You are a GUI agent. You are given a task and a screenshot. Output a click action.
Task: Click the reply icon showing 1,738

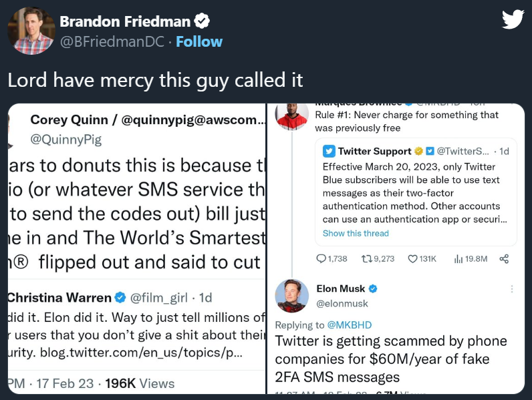pyautogui.click(x=321, y=258)
